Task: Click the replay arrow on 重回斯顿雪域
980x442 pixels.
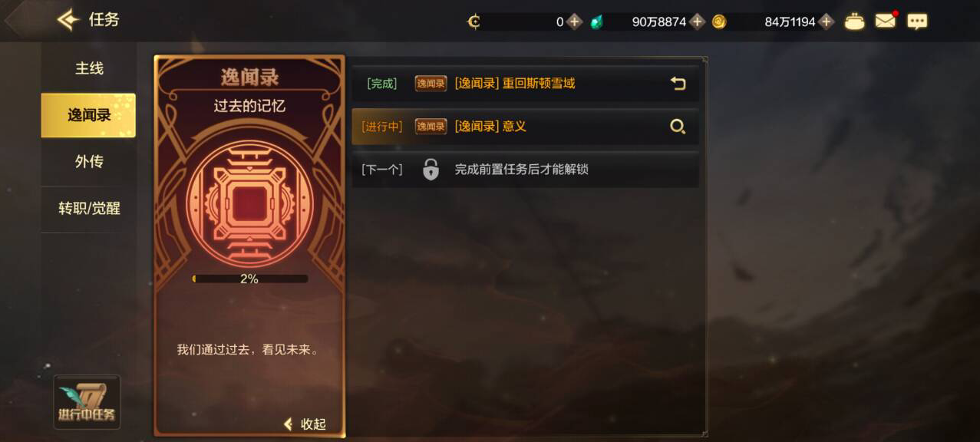Action: coord(678,84)
